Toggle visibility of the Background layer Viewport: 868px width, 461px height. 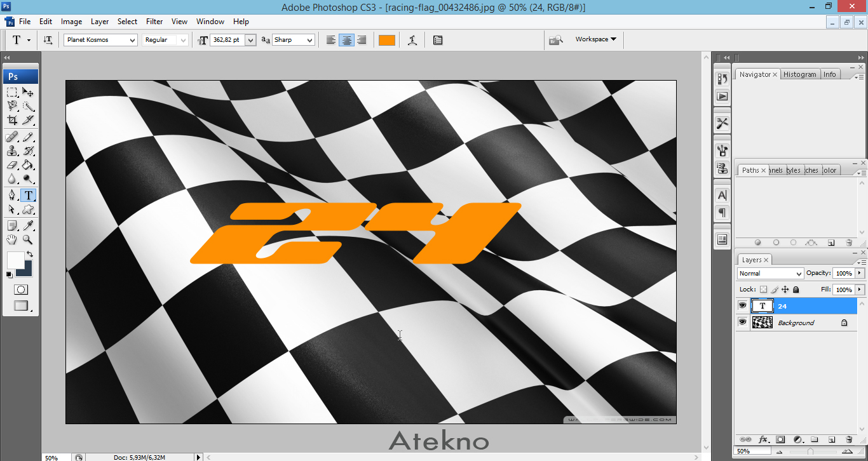(742, 322)
